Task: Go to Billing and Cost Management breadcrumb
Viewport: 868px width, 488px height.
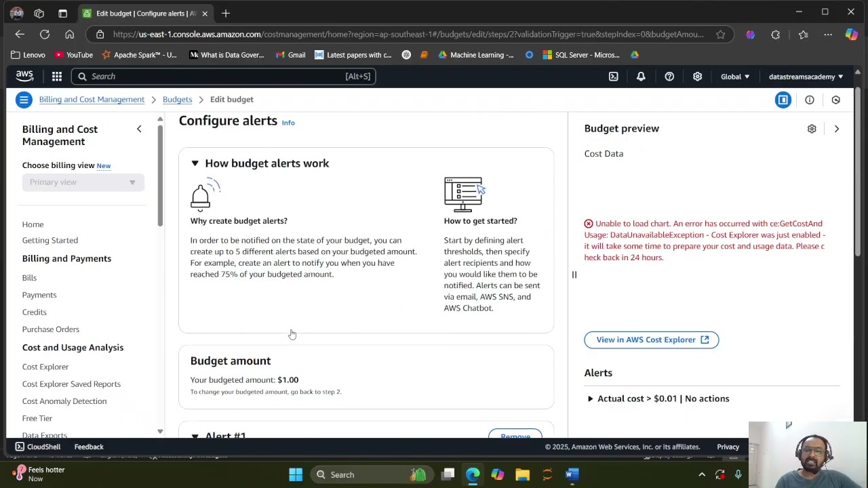Action: pos(92,100)
